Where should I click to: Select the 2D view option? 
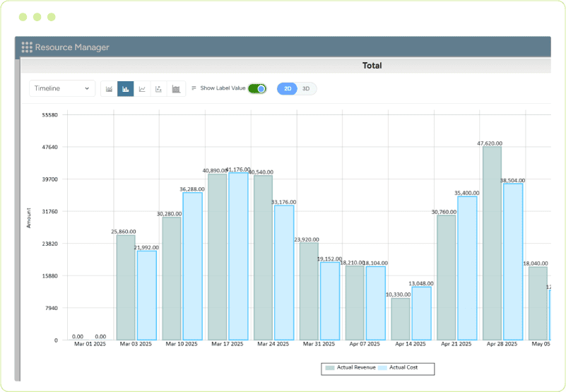288,89
